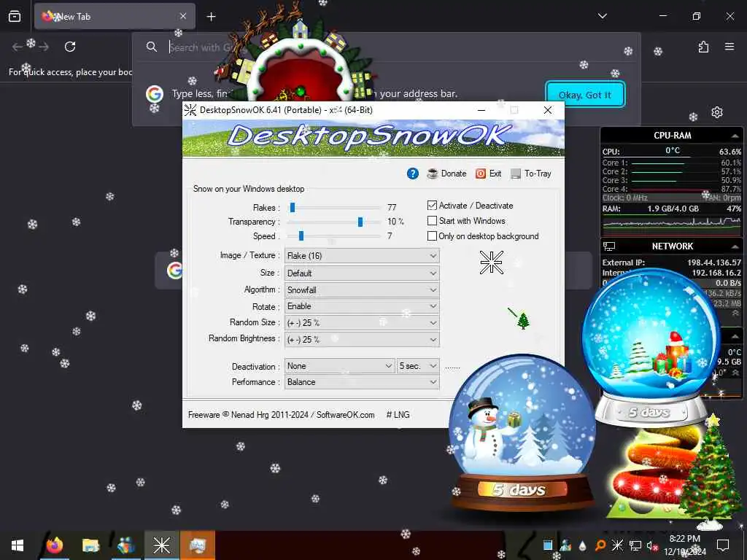Click Freeware Nenad Hrg SoftwareOK.com text
Viewport: 747px width, 560px height.
281,415
